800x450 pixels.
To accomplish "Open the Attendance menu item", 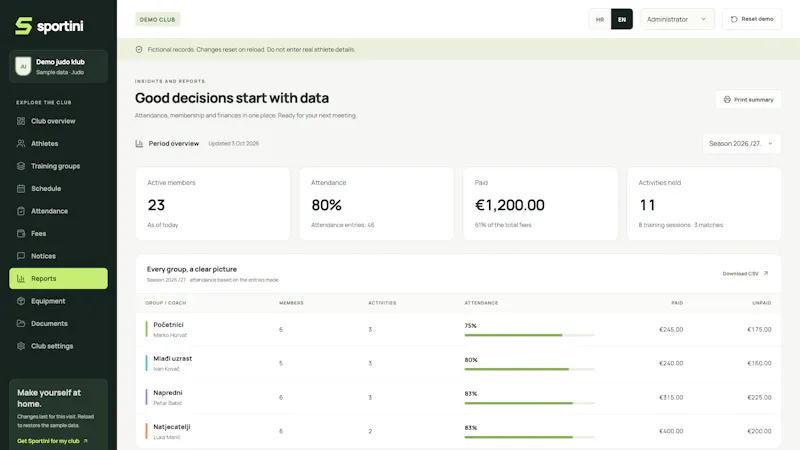I will [x=58, y=211].
